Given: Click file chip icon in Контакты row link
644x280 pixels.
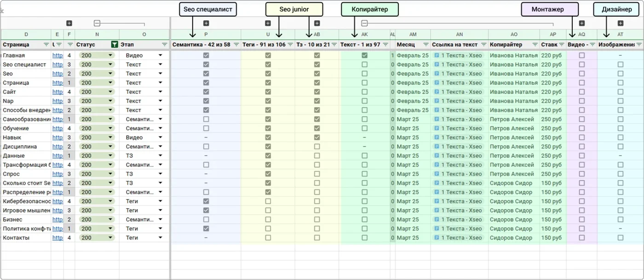Looking at the screenshot, I should pyautogui.click(x=437, y=238).
